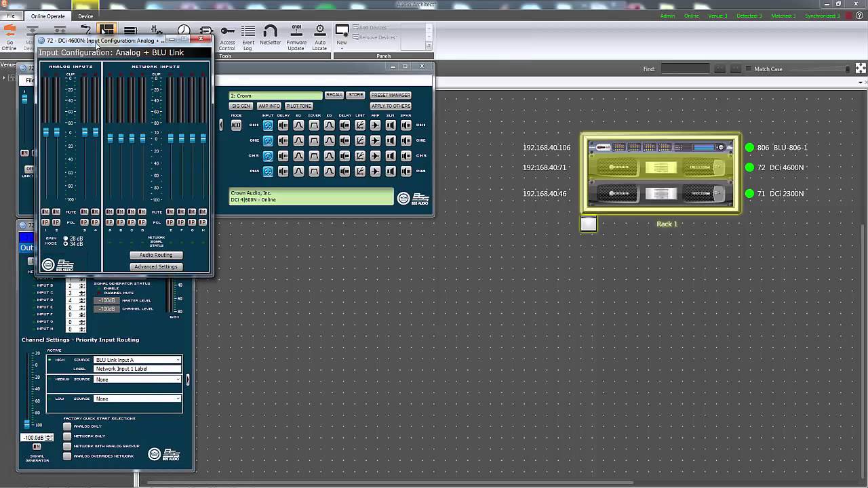Open the CH2 XOVER block
This screenshot has height=488, width=868.
tap(314, 141)
